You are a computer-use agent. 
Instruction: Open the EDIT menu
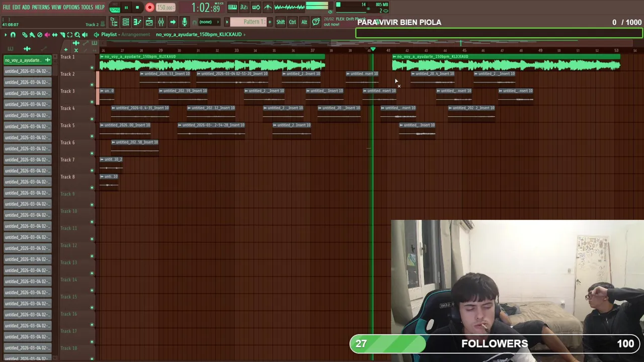[17, 8]
